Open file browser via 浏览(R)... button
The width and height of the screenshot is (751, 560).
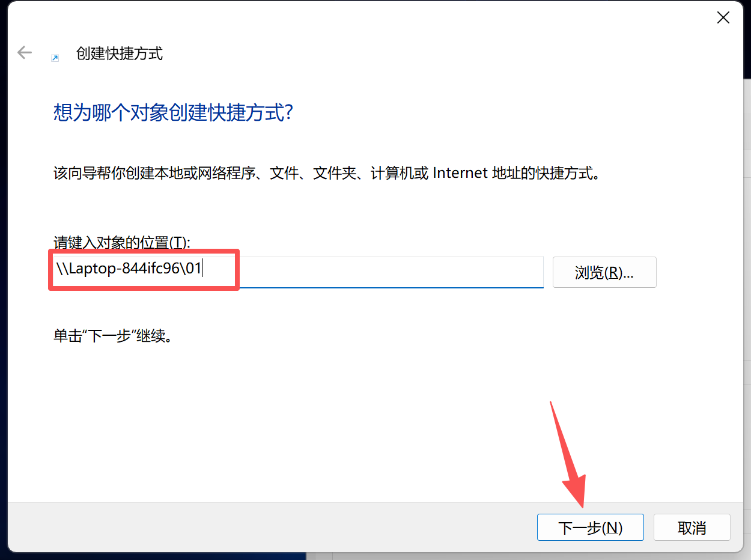coord(604,272)
